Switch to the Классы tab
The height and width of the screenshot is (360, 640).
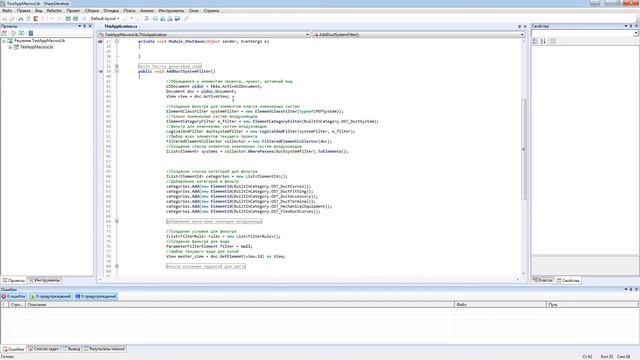(x=543, y=280)
